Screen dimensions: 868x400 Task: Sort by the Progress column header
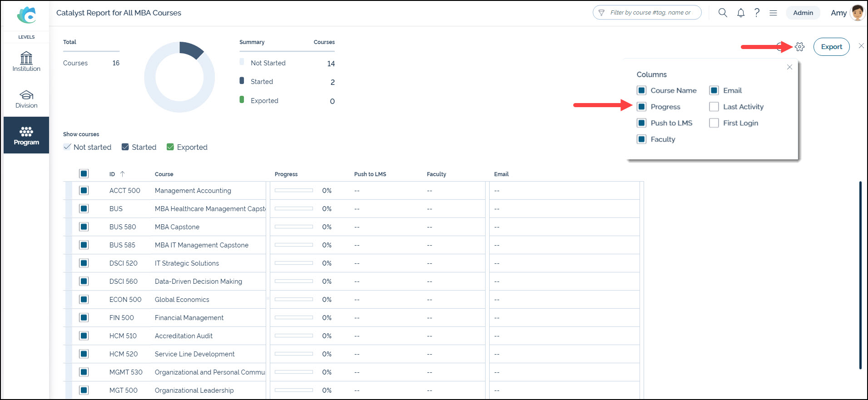286,174
